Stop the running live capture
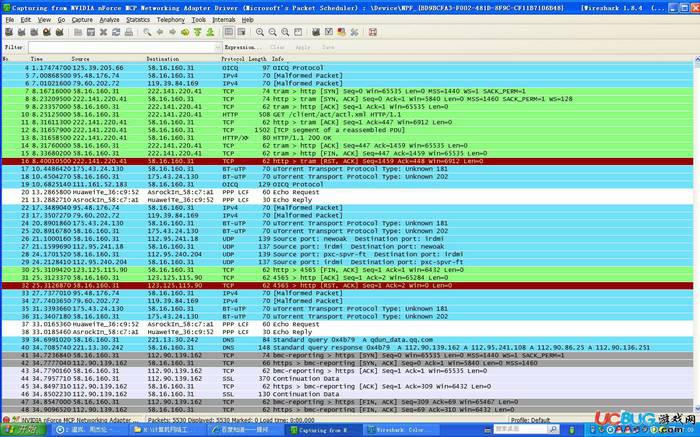The image size is (700, 437). click(46, 32)
